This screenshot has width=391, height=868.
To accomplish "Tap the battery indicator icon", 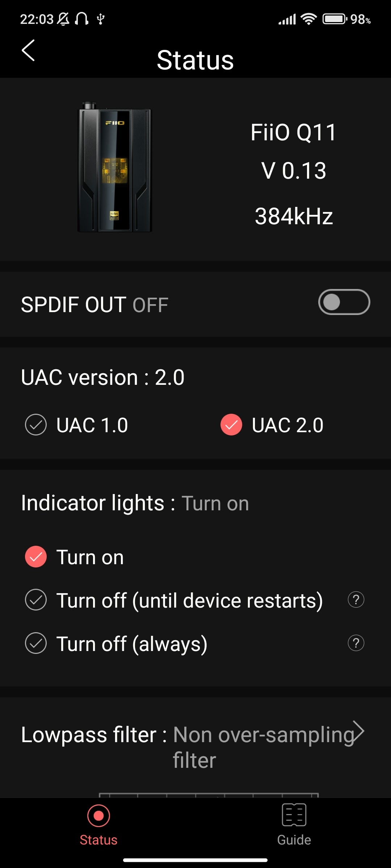I will click(x=335, y=19).
